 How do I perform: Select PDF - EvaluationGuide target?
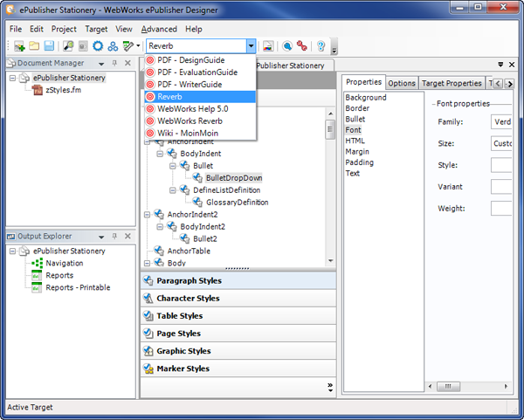(x=200, y=72)
